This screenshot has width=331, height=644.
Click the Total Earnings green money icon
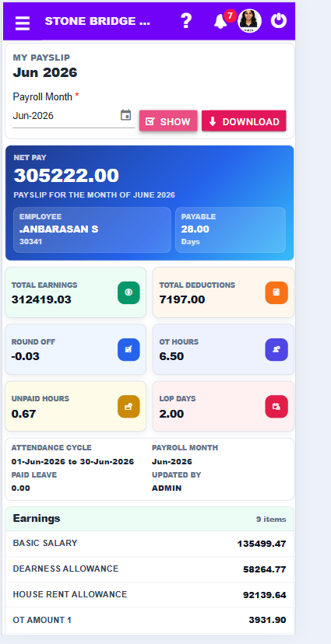(x=129, y=293)
